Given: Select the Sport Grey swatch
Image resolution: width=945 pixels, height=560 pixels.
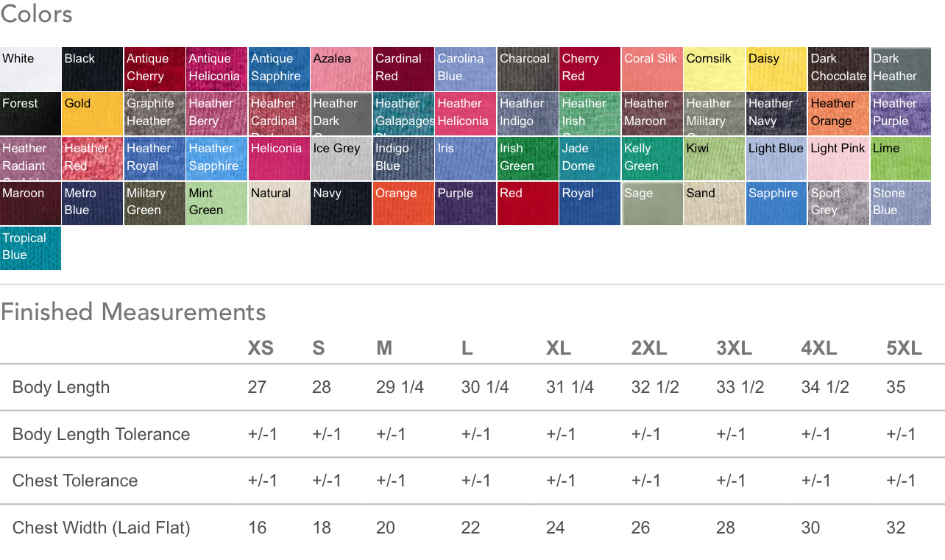Looking at the screenshot, I should pos(838,204).
